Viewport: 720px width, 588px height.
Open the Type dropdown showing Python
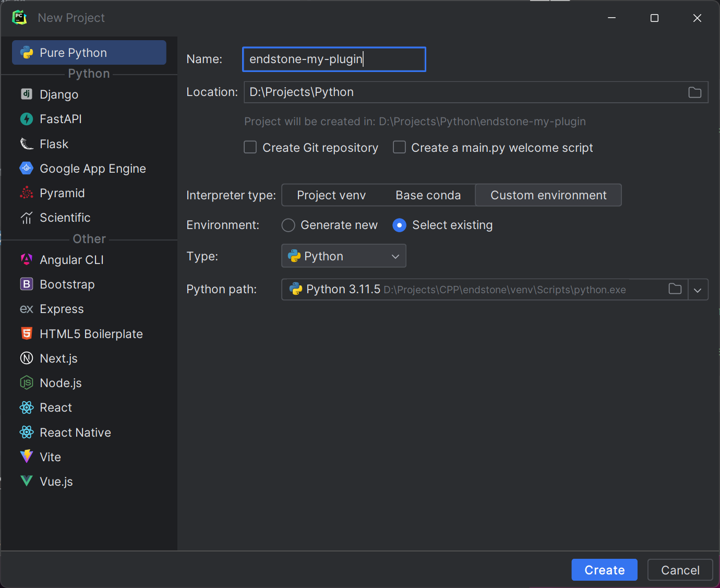pos(343,256)
